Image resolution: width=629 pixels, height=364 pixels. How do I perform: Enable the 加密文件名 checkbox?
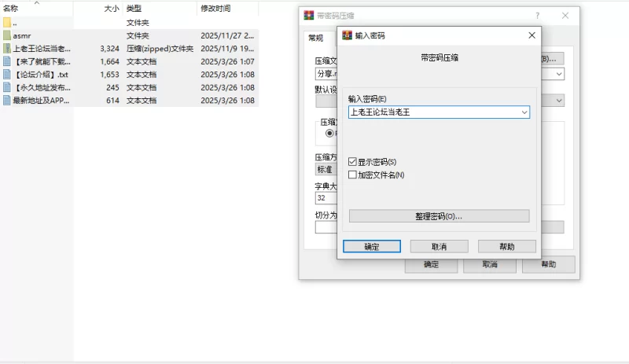pos(352,175)
